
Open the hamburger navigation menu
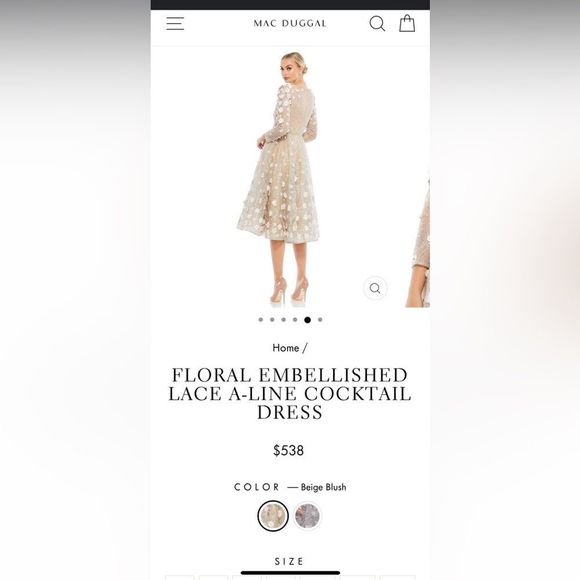tap(175, 23)
